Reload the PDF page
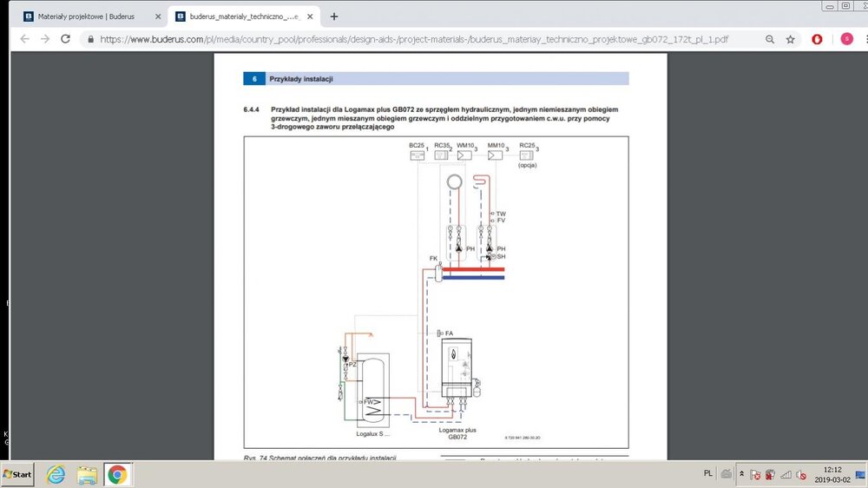868x488 pixels. point(65,39)
